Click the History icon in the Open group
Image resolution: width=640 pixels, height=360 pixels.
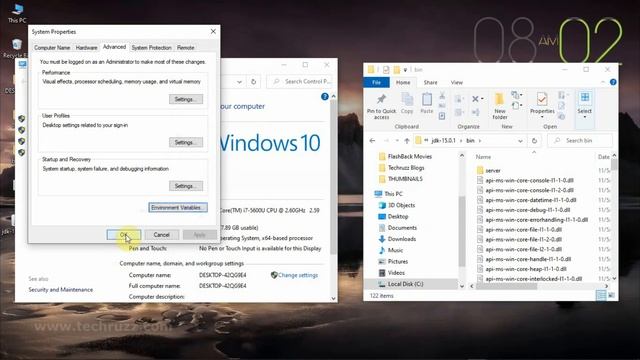[562, 116]
